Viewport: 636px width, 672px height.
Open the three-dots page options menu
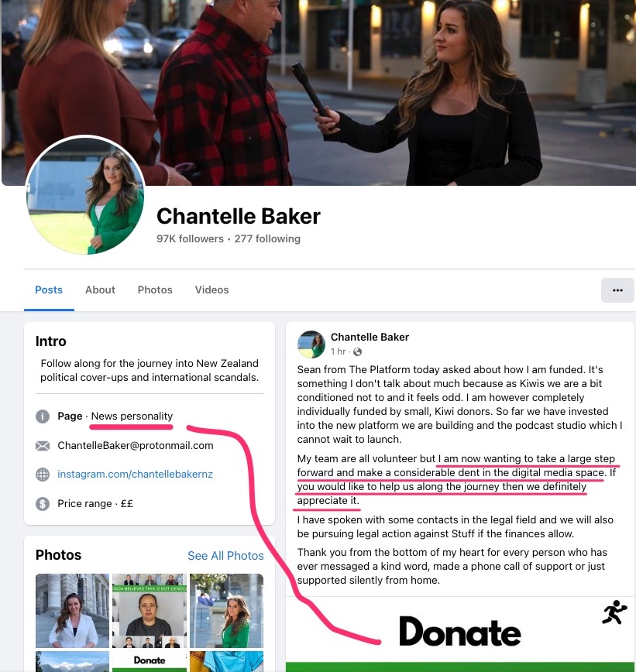pyautogui.click(x=617, y=290)
